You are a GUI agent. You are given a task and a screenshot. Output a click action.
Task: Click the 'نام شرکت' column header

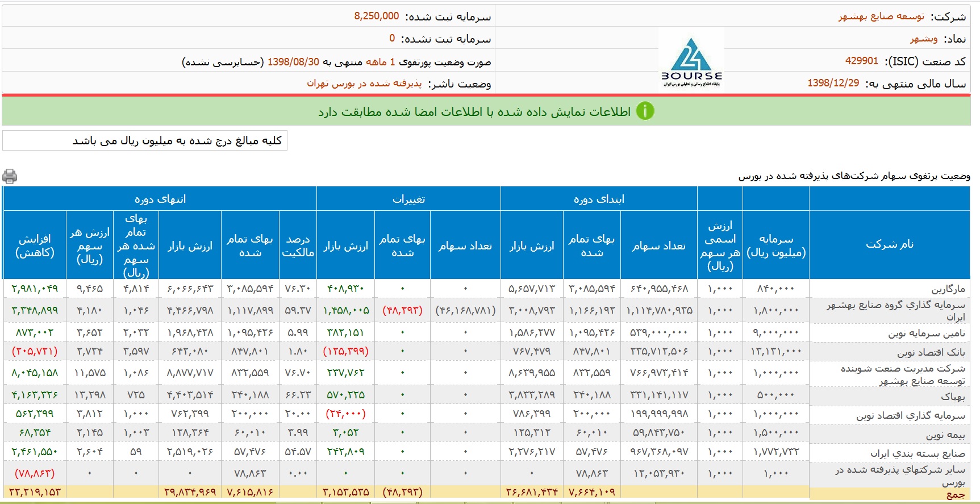[x=890, y=244]
